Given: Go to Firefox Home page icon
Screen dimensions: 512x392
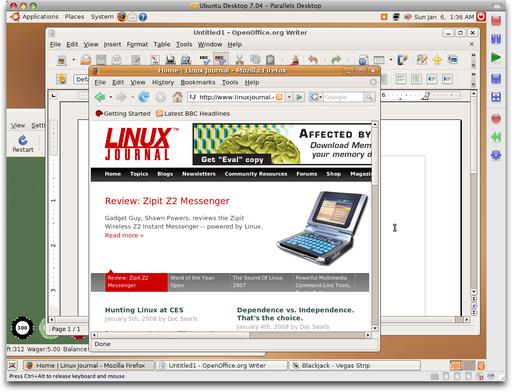Looking at the screenshot, I should coord(177,97).
